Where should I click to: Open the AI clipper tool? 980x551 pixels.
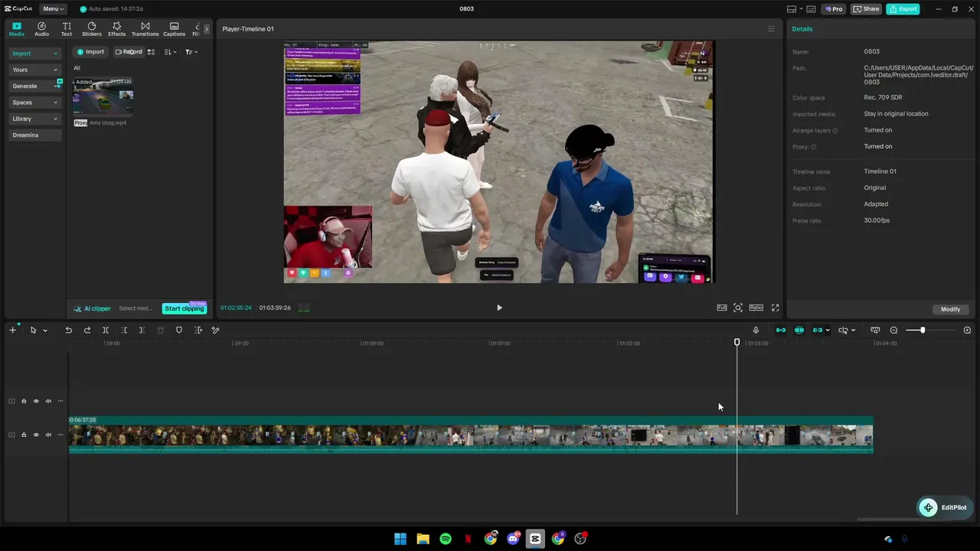click(x=92, y=308)
